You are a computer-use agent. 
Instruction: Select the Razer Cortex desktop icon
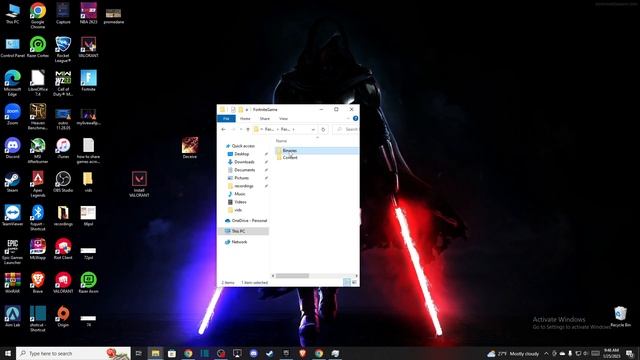tap(38, 47)
